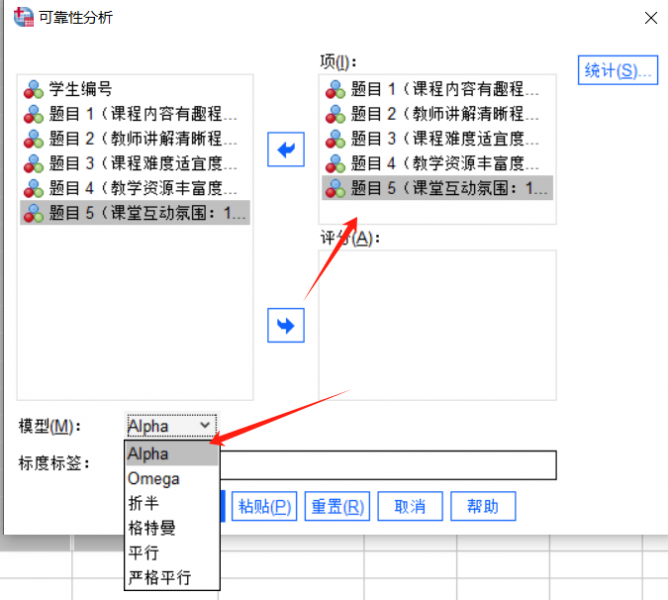Viewport: 668px width, 600px height.
Task: Click the 粘贴(P) button
Action: coord(264,506)
